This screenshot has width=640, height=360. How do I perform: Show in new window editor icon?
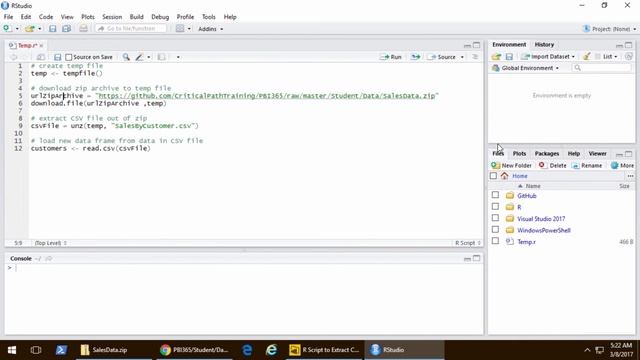click(x=41, y=57)
